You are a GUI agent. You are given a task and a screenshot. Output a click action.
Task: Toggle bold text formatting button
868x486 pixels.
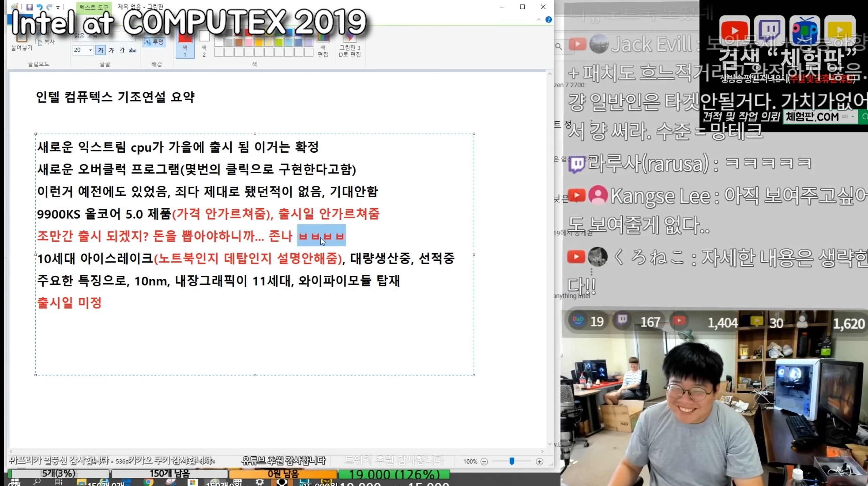tap(100, 50)
